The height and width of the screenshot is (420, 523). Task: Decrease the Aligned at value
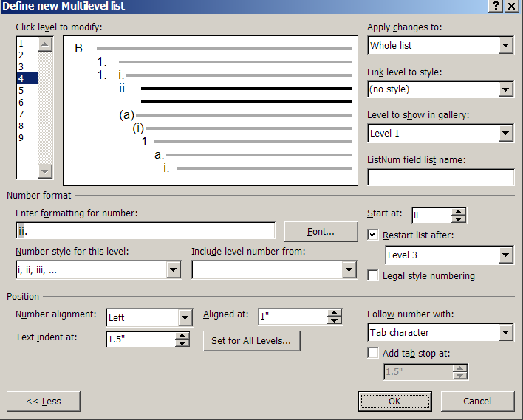[x=334, y=320]
